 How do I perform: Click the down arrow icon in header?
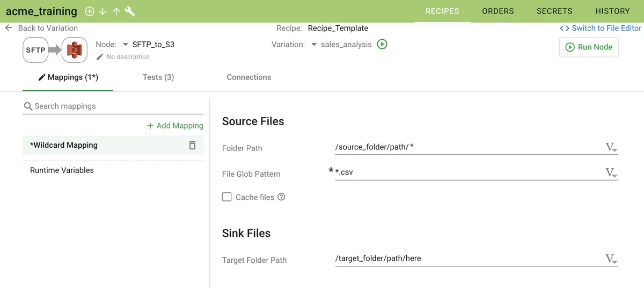(x=103, y=11)
